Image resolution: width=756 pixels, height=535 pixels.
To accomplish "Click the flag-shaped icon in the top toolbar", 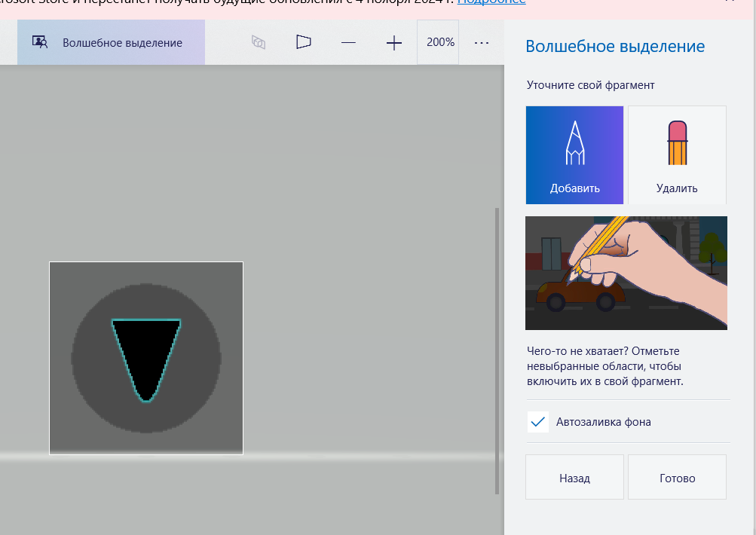I will 303,42.
